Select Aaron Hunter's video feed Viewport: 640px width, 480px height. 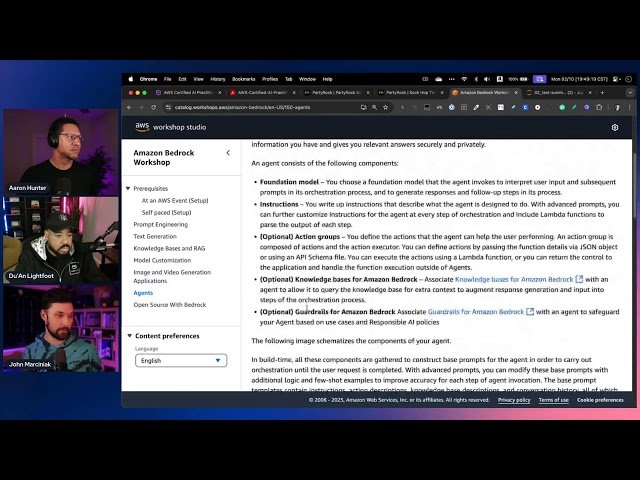pyautogui.click(x=61, y=152)
